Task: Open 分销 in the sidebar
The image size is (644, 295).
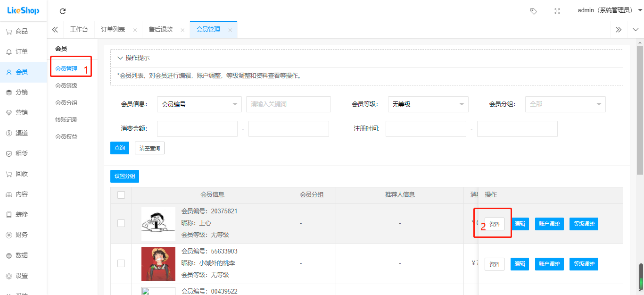Action: (x=24, y=92)
